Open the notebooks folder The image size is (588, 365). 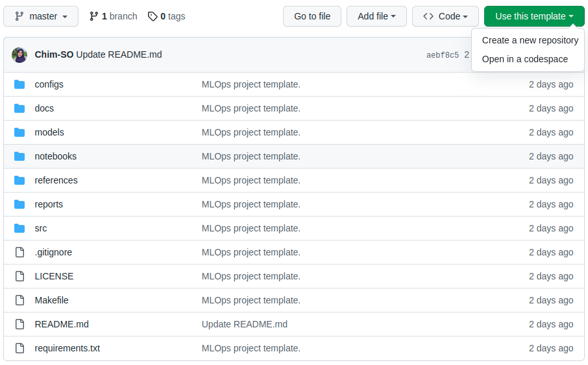[x=56, y=156]
